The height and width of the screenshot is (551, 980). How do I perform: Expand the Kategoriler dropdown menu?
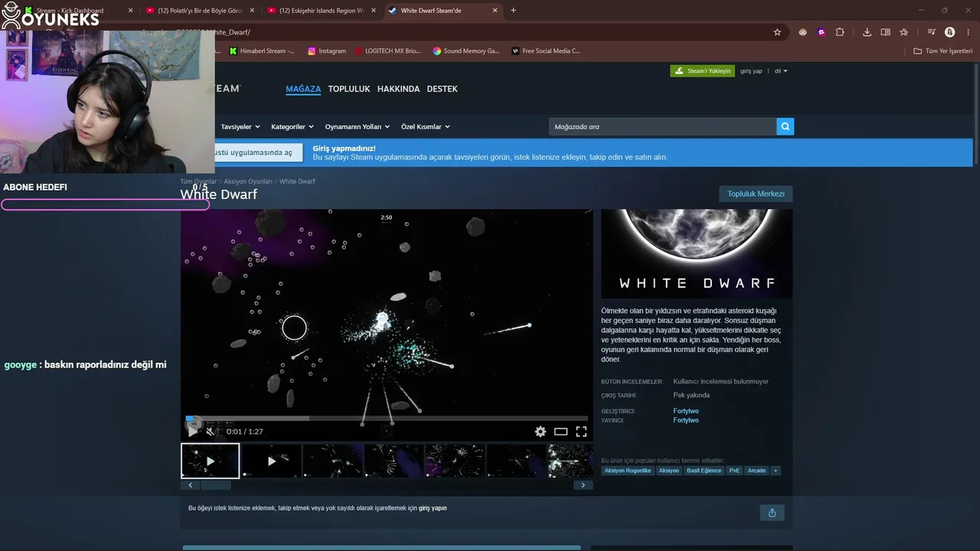click(292, 127)
